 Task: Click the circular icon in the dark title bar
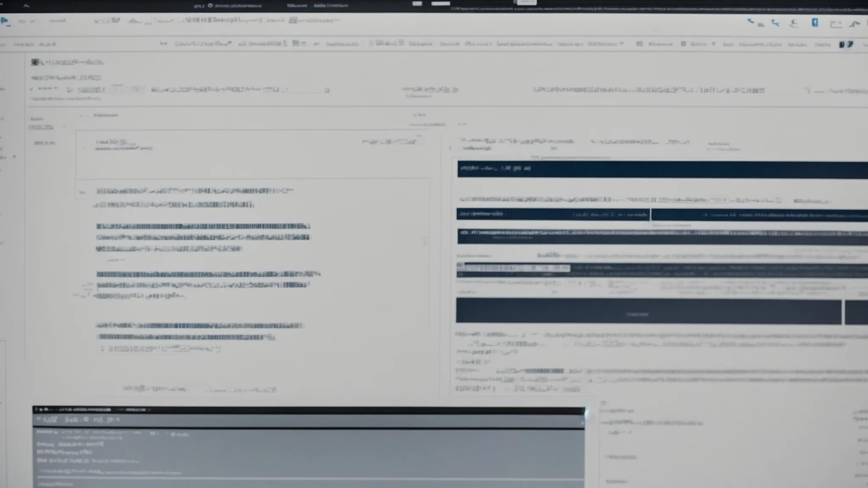(x=210, y=6)
